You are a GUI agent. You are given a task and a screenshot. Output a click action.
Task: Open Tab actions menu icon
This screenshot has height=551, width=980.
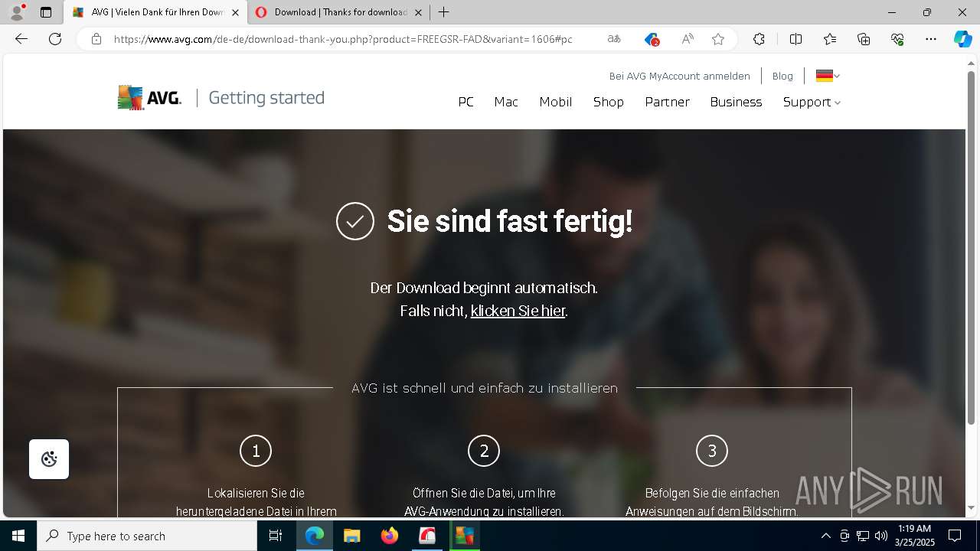point(46,12)
